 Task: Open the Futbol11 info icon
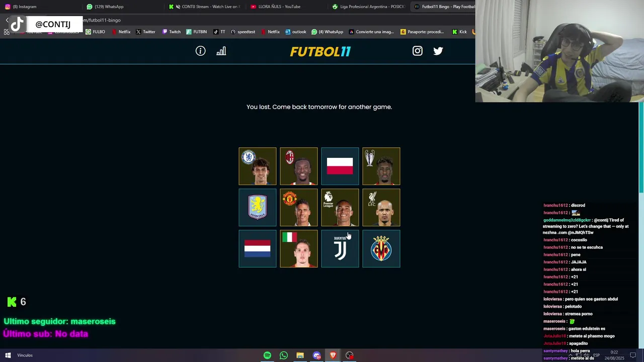click(x=200, y=51)
